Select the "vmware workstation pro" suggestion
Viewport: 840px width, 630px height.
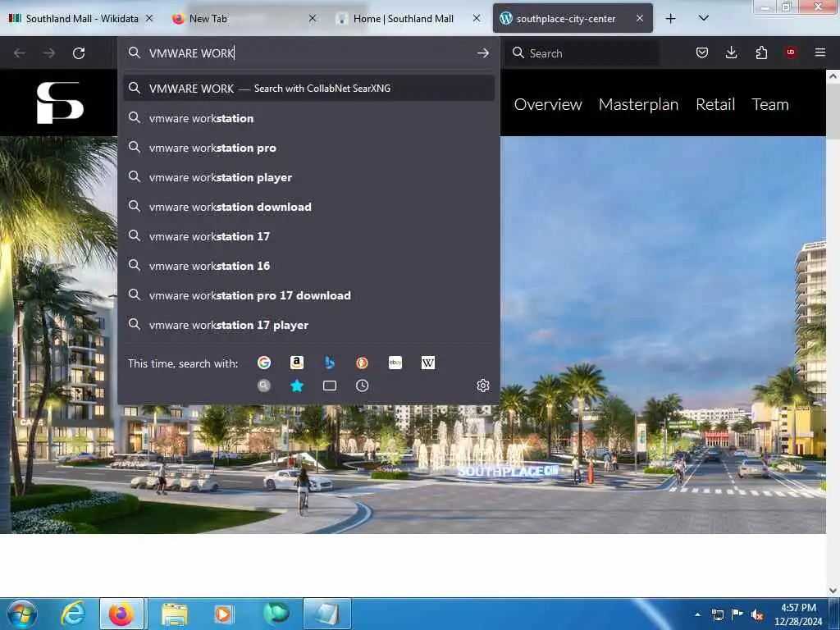308,148
